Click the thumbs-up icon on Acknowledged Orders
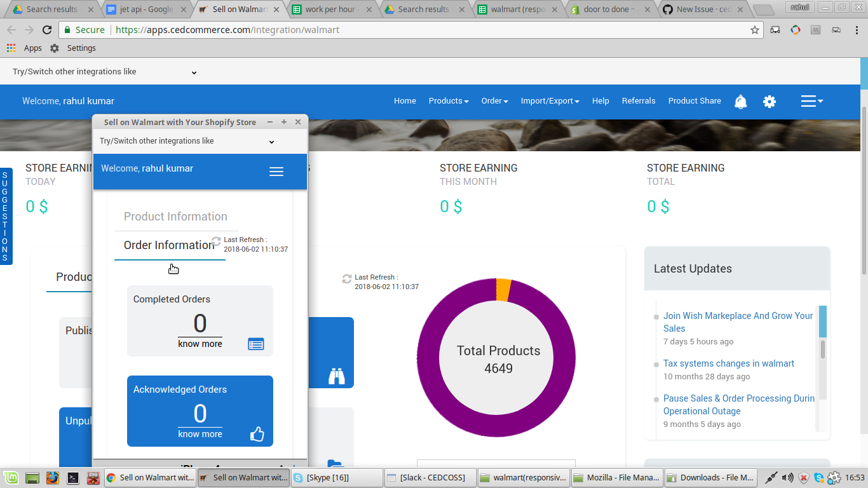The image size is (868, 488). point(257,434)
